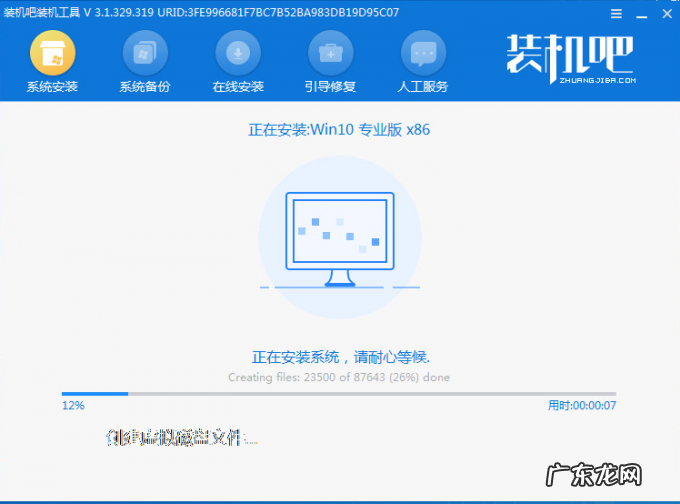
Task: Click the installation progress bar
Action: point(339,394)
